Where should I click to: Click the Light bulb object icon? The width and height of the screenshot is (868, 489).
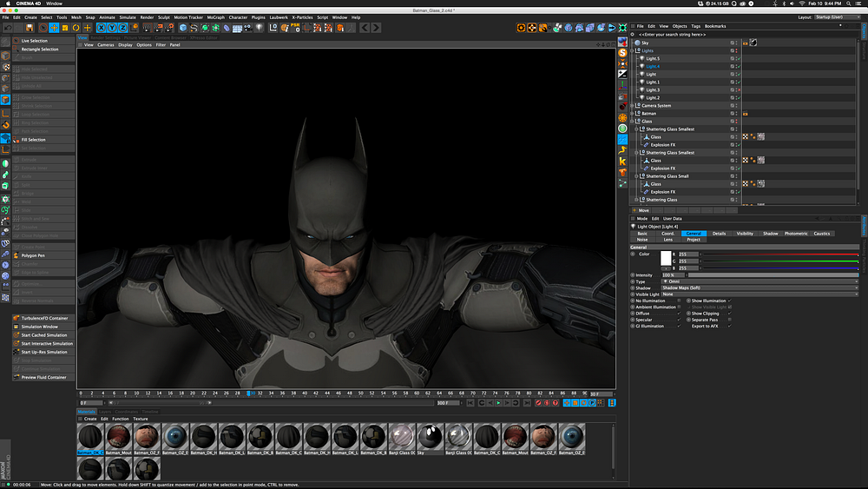(259, 28)
